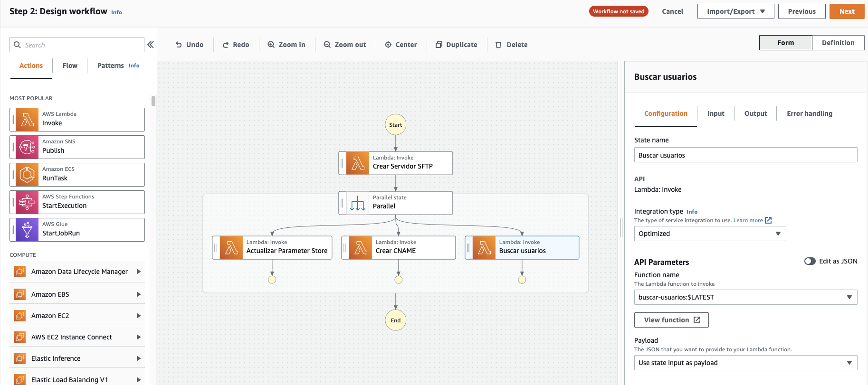Zoom out of the workflow canvas
The image size is (868, 385).
345,45
